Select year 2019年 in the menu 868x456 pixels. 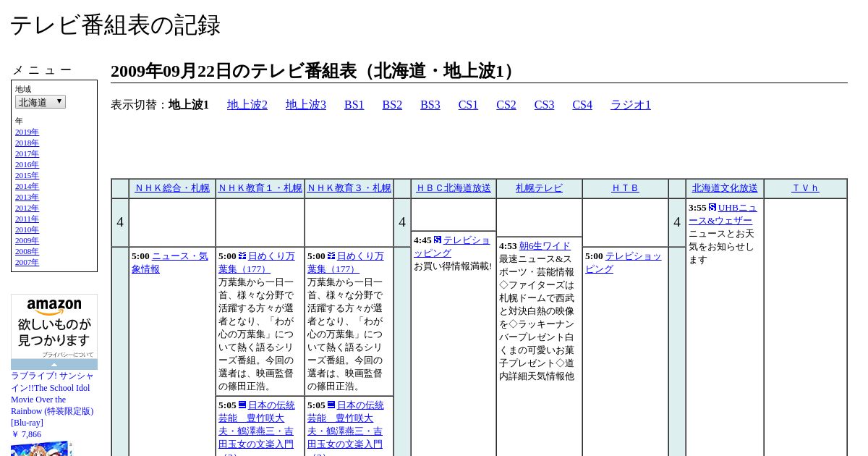[x=27, y=132]
